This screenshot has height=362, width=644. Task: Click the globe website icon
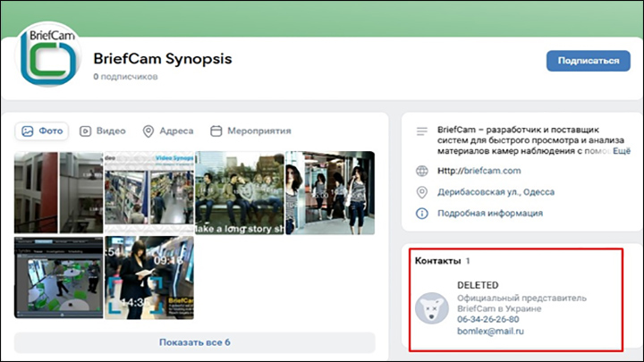pyautogui.click(x=422, y=172)
